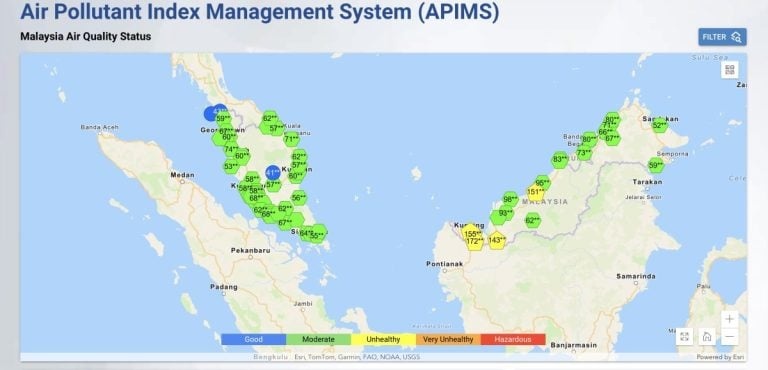Select the green 74 station marker

[x=231, y=149]
